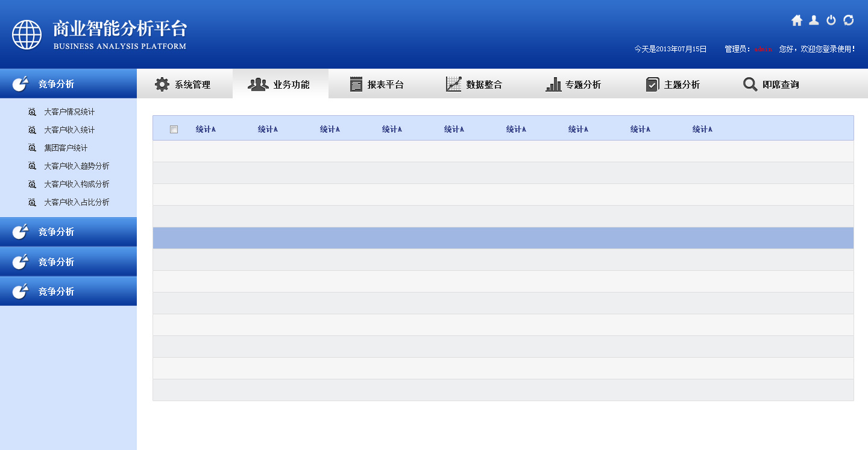Select the highlighted blue table row
Image resolution: width=868 pixels, height=450 pixels.
[x=503, y=238]
